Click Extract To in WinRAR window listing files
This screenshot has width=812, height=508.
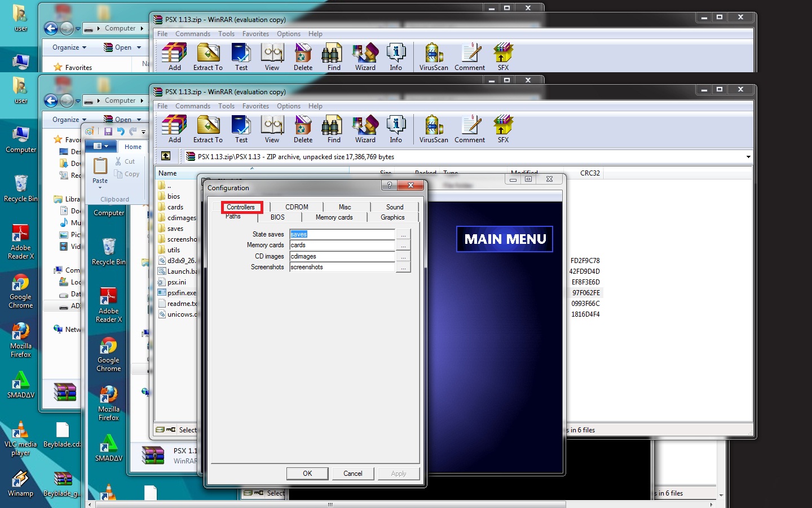[208, 129]
